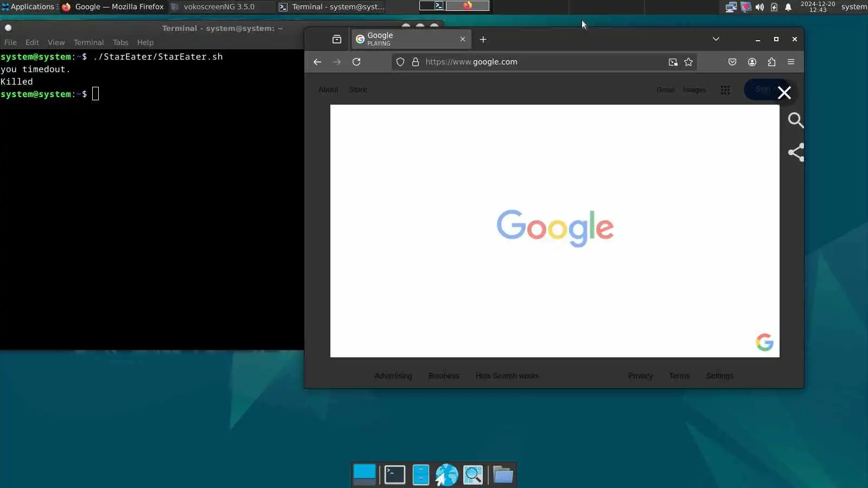
Task: Switch to Terminal taskbar button
Action: pyautogui.click(x=332, y=7)
